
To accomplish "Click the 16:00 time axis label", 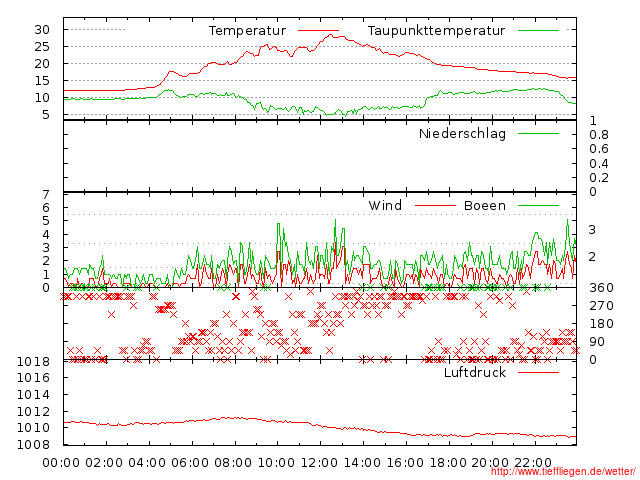I will 405,463.
